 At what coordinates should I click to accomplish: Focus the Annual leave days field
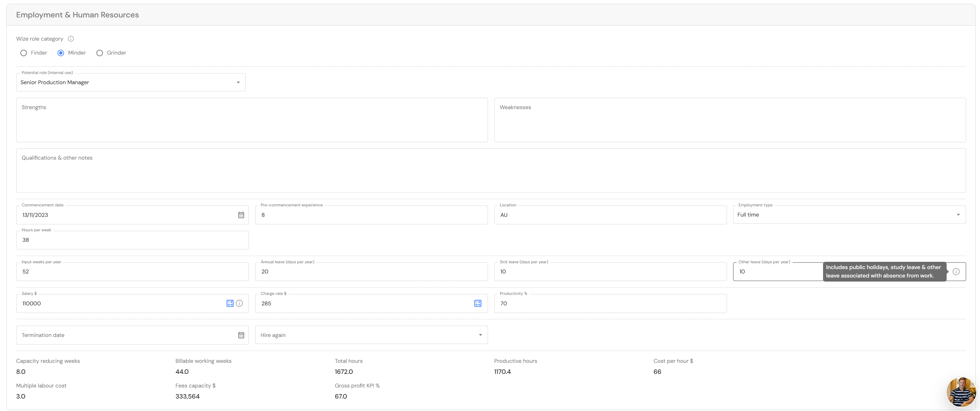(371, 272)
